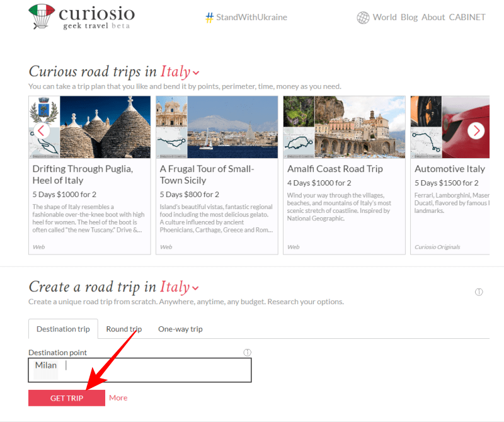Open Drifting Through Puglia trip title
Viewport: 504px width, 422px height.
tap(83, 174)
